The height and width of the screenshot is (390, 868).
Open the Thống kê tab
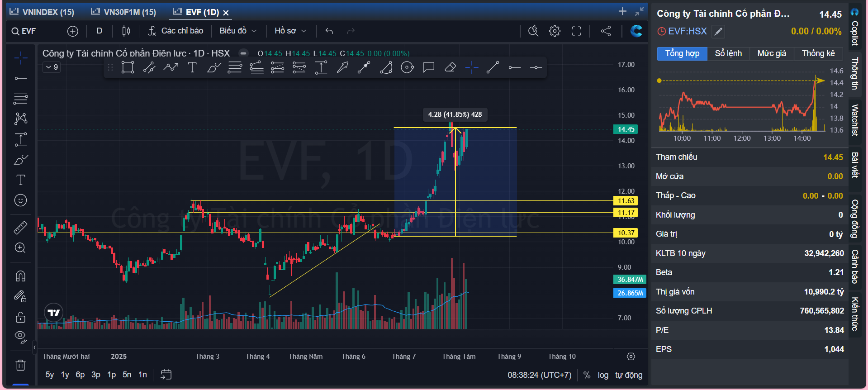coord(818,53)
